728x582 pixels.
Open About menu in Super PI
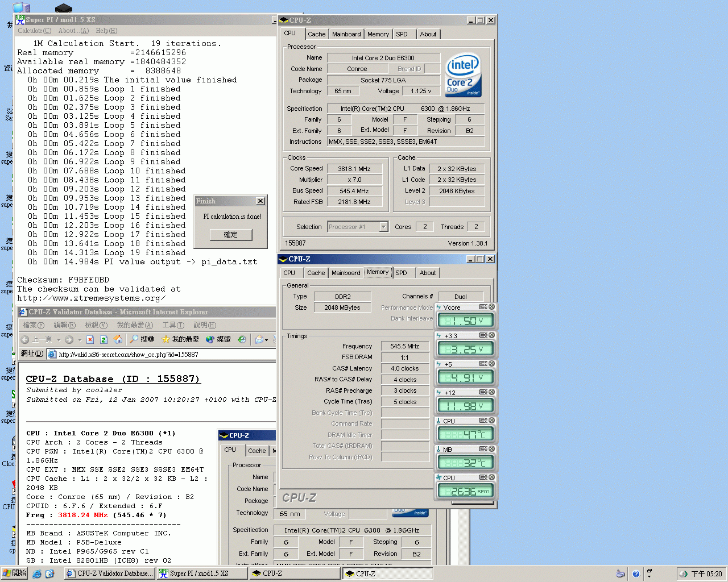click(x=73, y=31)
